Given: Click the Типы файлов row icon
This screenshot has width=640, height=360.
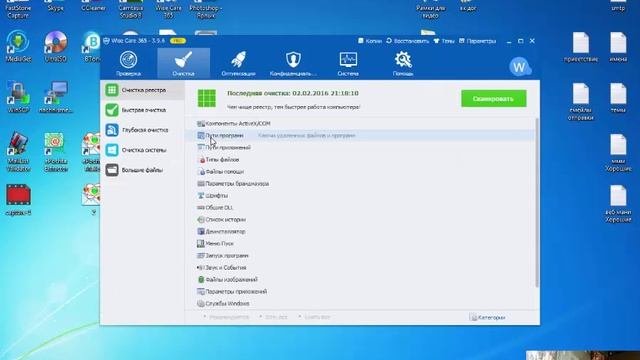Looking at the screenshot, I should (201, 160).
